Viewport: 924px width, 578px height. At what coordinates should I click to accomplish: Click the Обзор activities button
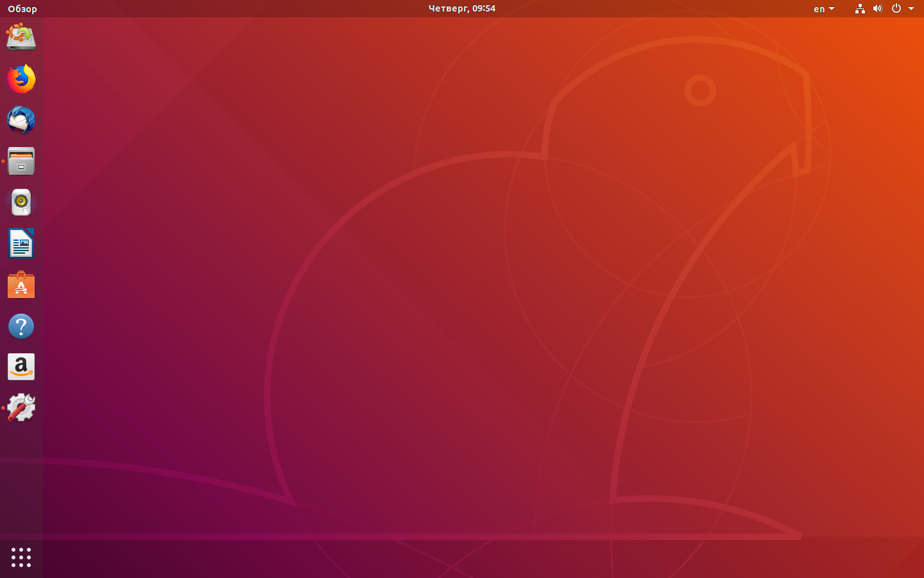22,9
